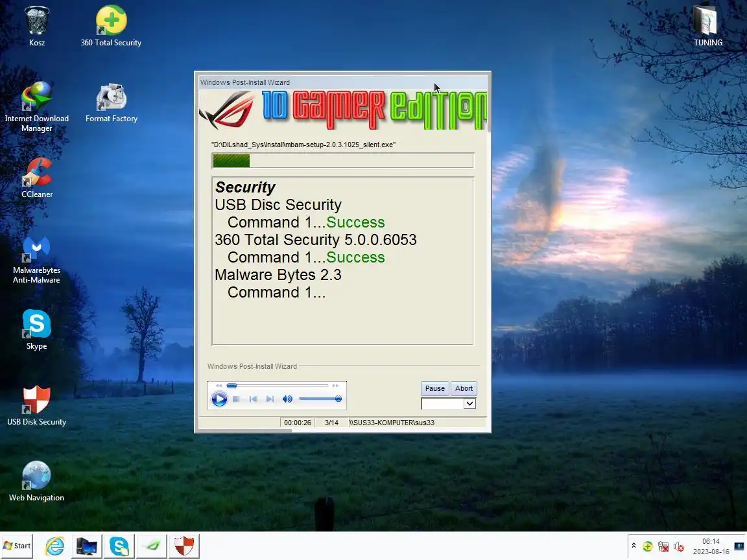The height and width of the screenshot is (560, 747).
Task: Open 360 Total Security desktop shortcut
Action: coord(111,26)
